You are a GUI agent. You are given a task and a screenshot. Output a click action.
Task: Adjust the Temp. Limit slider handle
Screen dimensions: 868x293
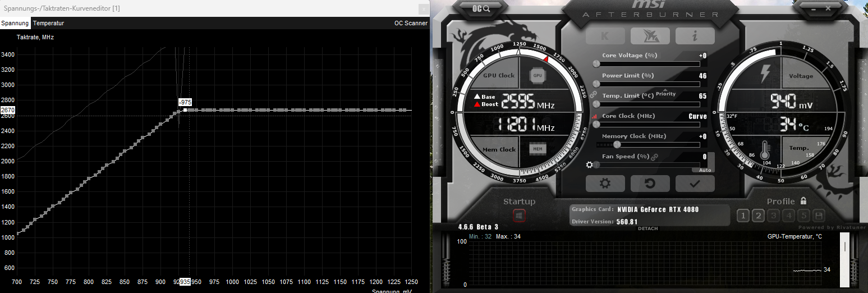pyautogui.click(x=596, y=104)
